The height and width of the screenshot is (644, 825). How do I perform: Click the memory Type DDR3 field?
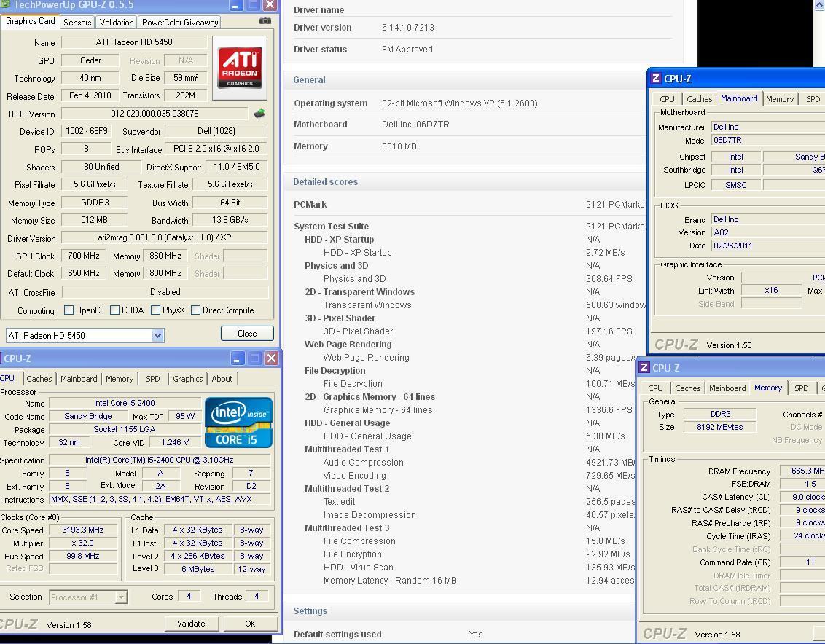click(x=720, y=414)
